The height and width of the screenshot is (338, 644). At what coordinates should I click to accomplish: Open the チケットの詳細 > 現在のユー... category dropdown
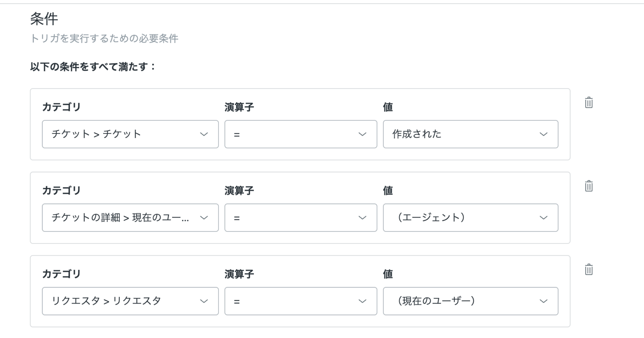(x=130, y=218)
